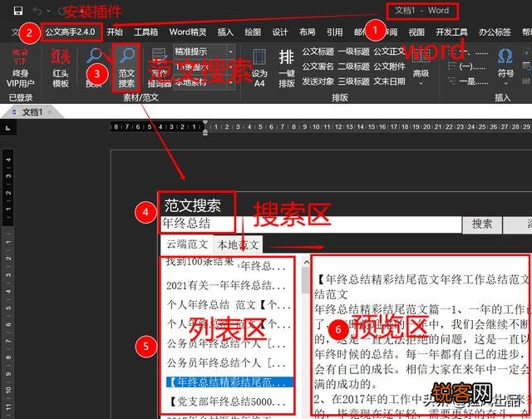This screenshot has width=532, height=419.
Task: Apply the 公文署名 style
Action: 318,67
